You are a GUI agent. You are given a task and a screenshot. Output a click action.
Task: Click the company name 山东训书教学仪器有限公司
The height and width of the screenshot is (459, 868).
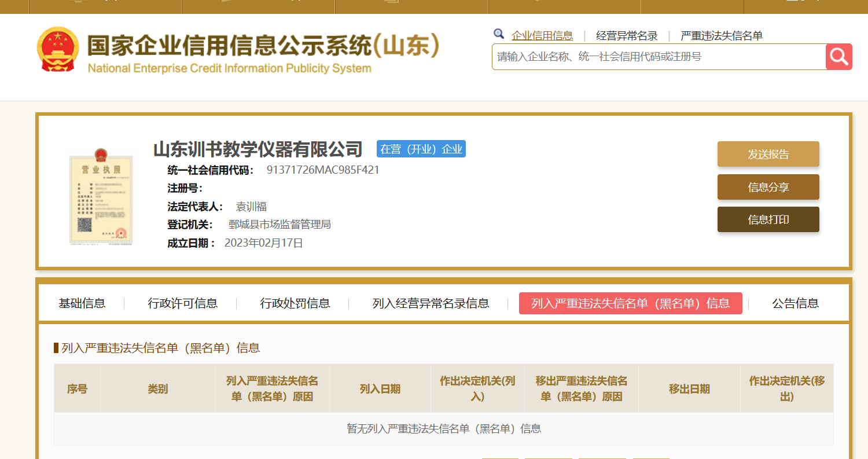(258, 149)
